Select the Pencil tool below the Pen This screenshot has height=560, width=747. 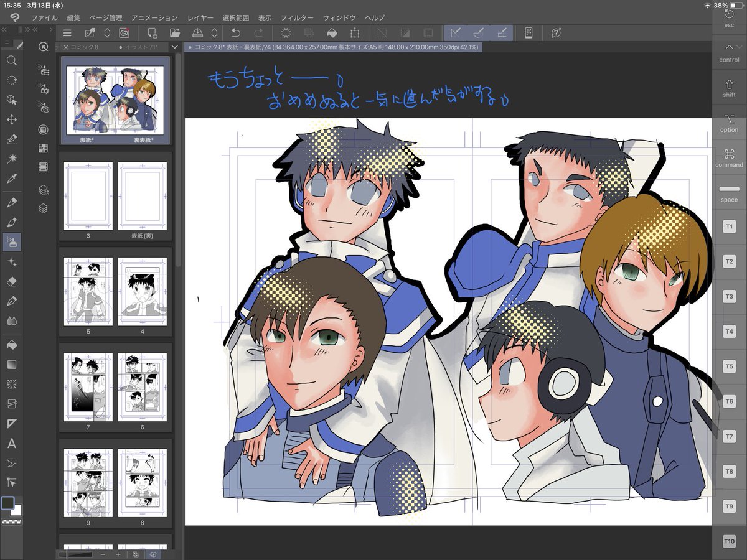click(x=11, y=222)
